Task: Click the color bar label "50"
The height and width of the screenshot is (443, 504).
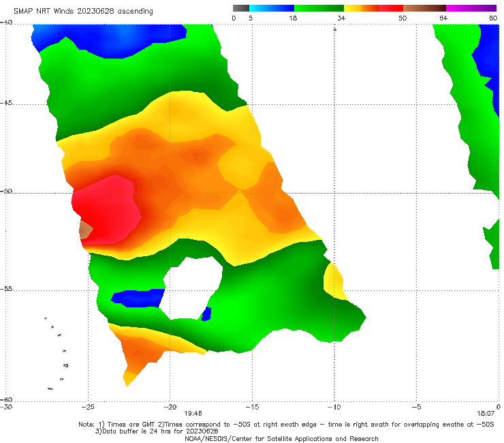Action: click(x=403, y=18)
